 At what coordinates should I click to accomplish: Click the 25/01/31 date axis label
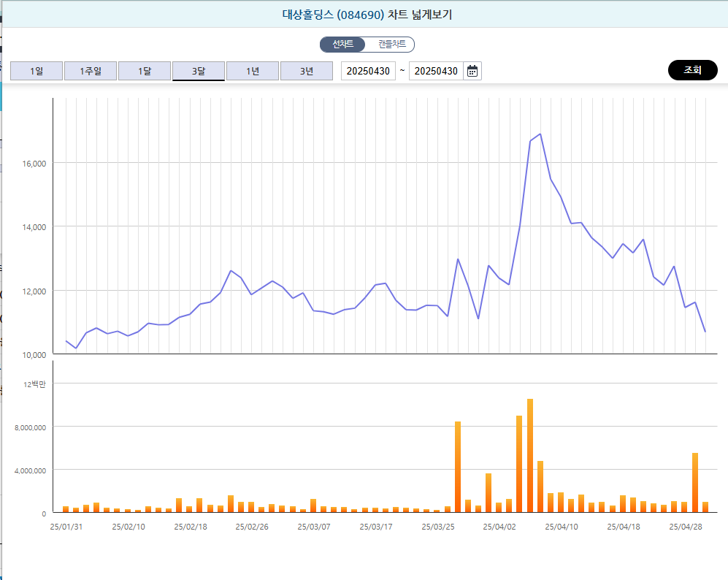(65, 526)
